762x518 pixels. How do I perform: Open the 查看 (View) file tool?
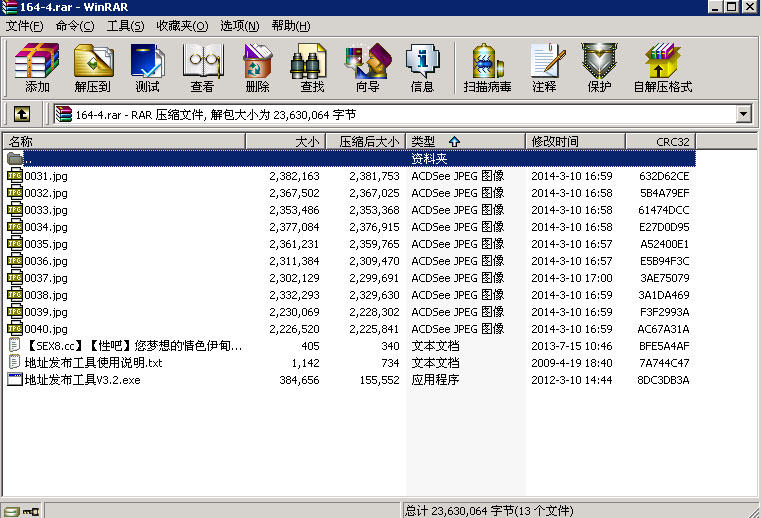[202, 68]
